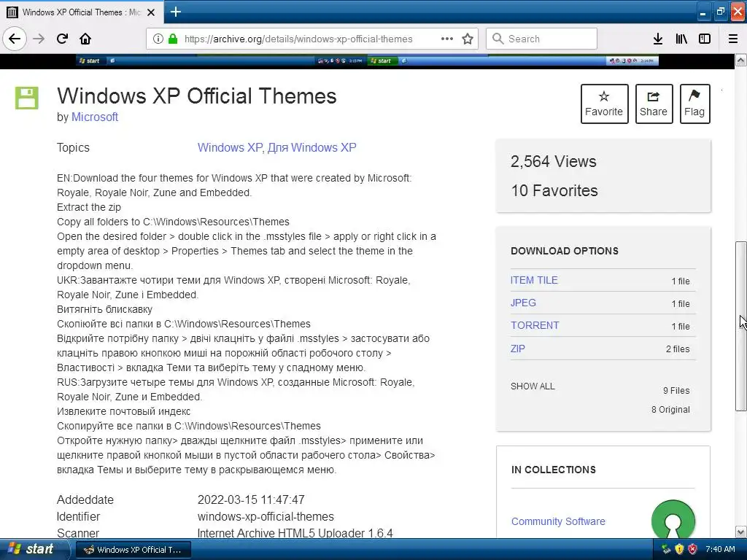Click SHOW ALL download files
This screenshot has width=747, height=560.
click(533, 386)
